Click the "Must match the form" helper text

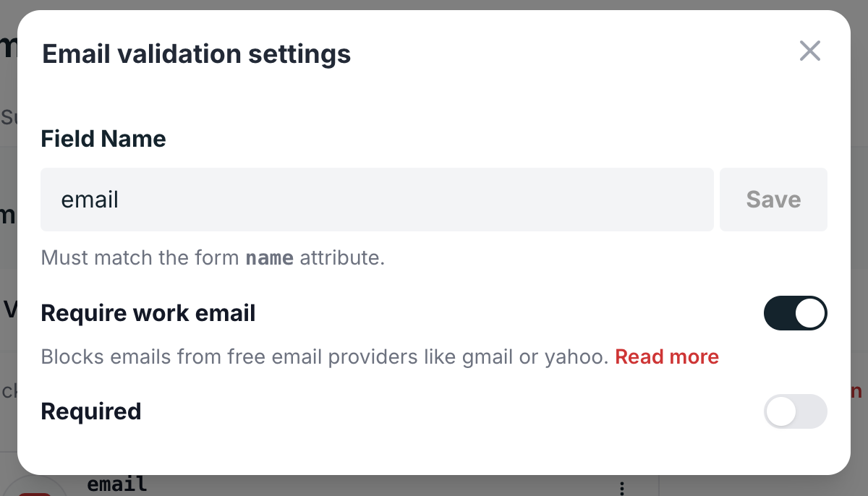point(140,258)
